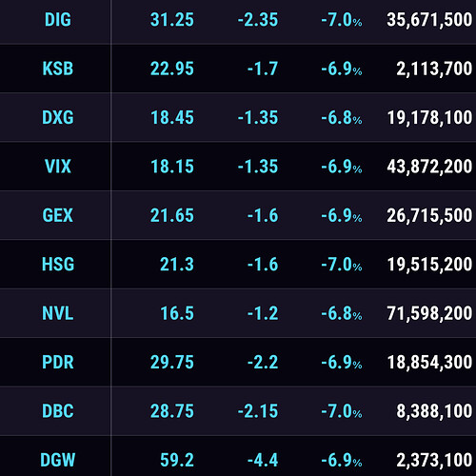The height and width of the screenshot is (476, 476).
Task: Click VIX volume 43,872,200
Action: (x=429, y=167)
